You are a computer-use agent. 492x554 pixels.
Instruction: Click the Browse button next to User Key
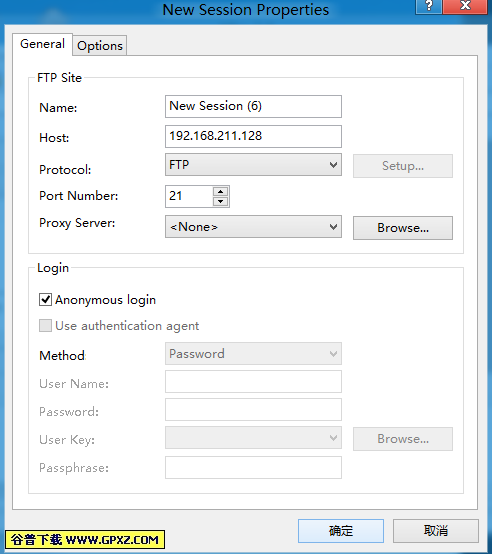(x=403, y=439)
